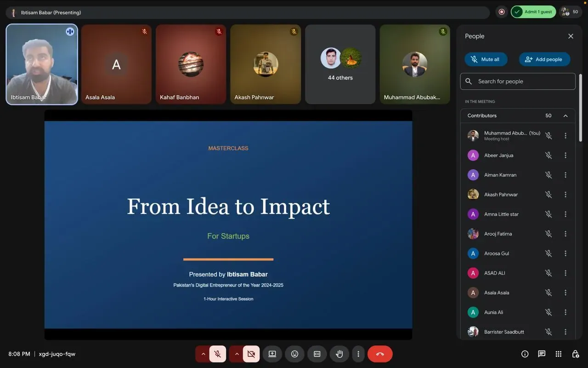Viewport: 588px width, 368px height.
Task: Click the Kahaf Banbhan participant tile
Action: 191,64
